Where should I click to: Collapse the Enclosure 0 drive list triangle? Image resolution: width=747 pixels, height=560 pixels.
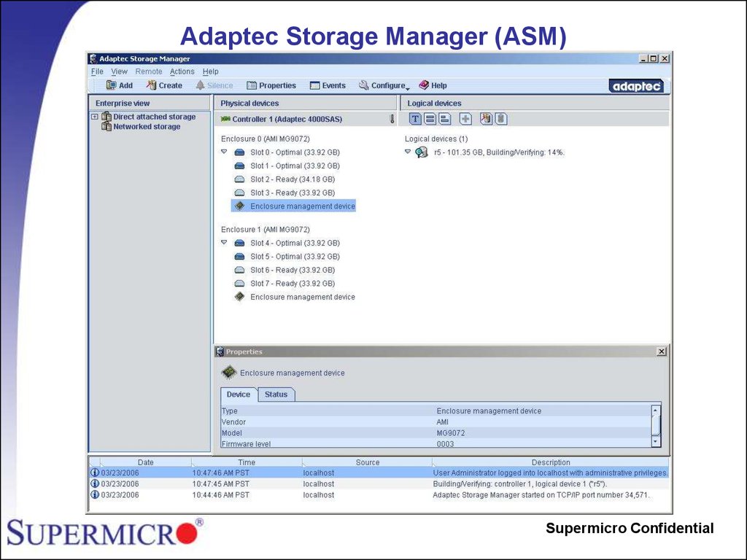pos(224,152)
